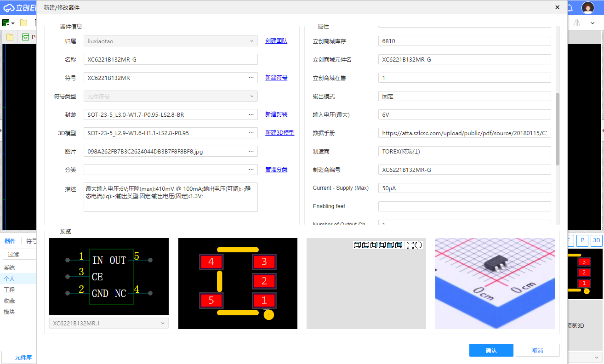This screenshot has width=604, height=364.
Task: Set 3D preview to back view cube
Action: (399, 245)
